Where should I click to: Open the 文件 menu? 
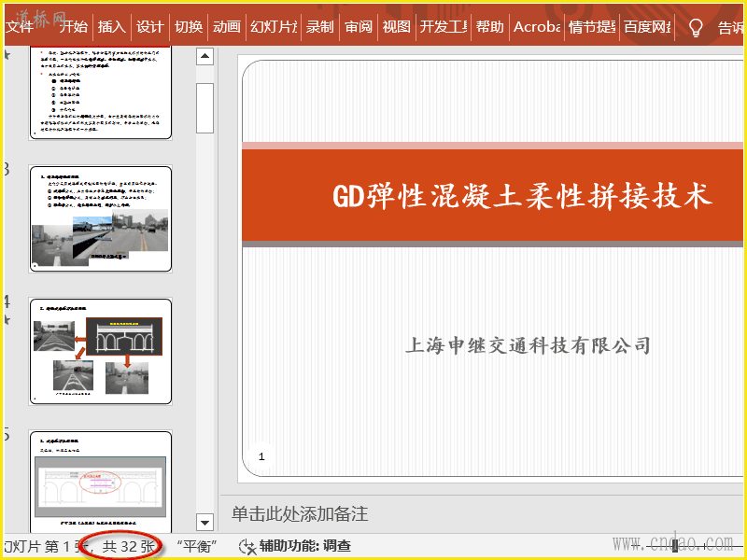point(20,27)
